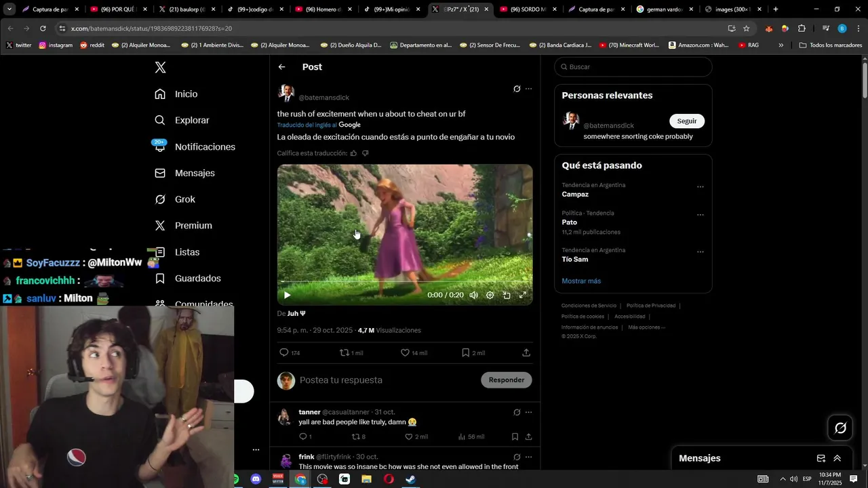
Task: Expand video to fullscreen
Action: [x=523, y=295]
